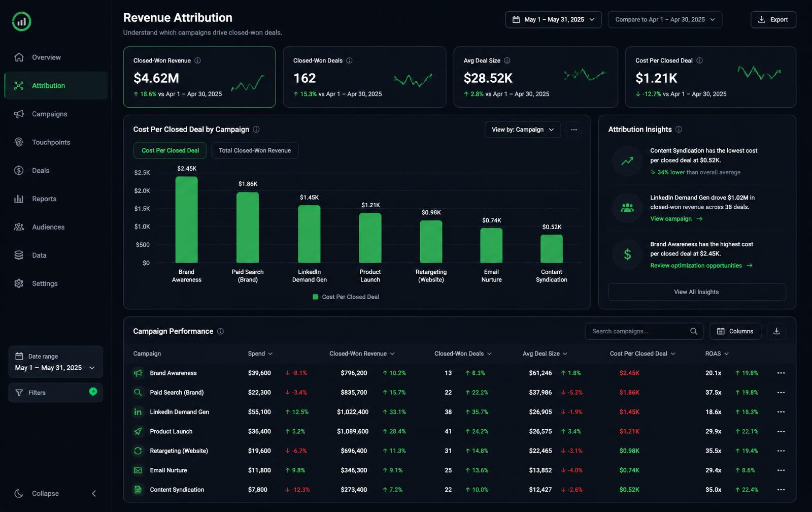Open the Filters button

[56, 392]
